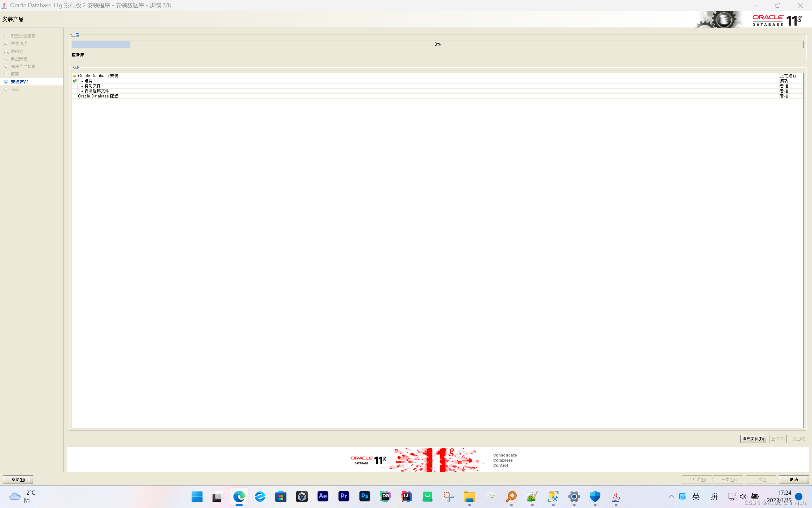Select the 配置安全更新 step in sidebar
This screenshot has width=812, height=508.
coord(23,36)
